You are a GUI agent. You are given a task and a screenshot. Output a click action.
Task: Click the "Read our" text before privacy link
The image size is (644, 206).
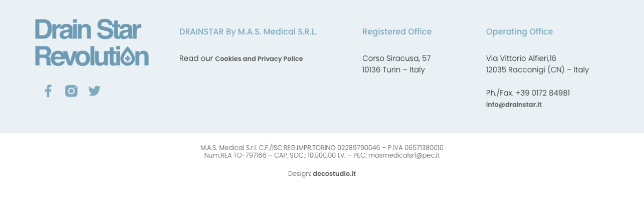point(196,59)
